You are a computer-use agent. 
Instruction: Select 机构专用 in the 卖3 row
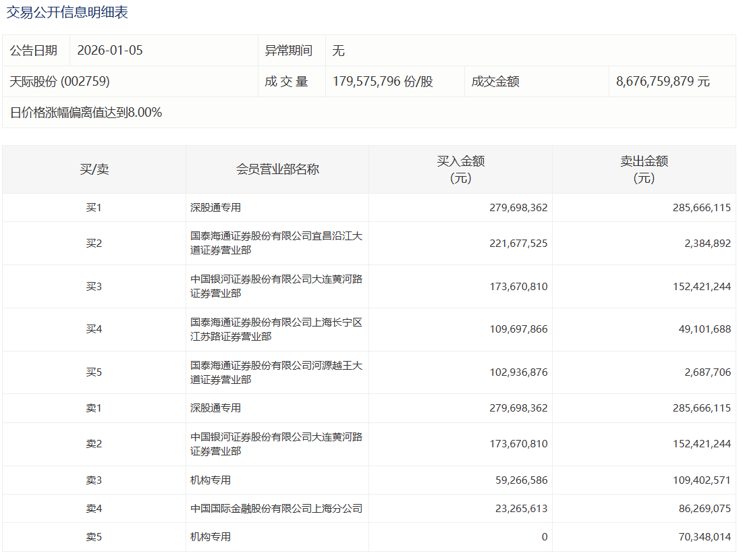pos(211,480)
